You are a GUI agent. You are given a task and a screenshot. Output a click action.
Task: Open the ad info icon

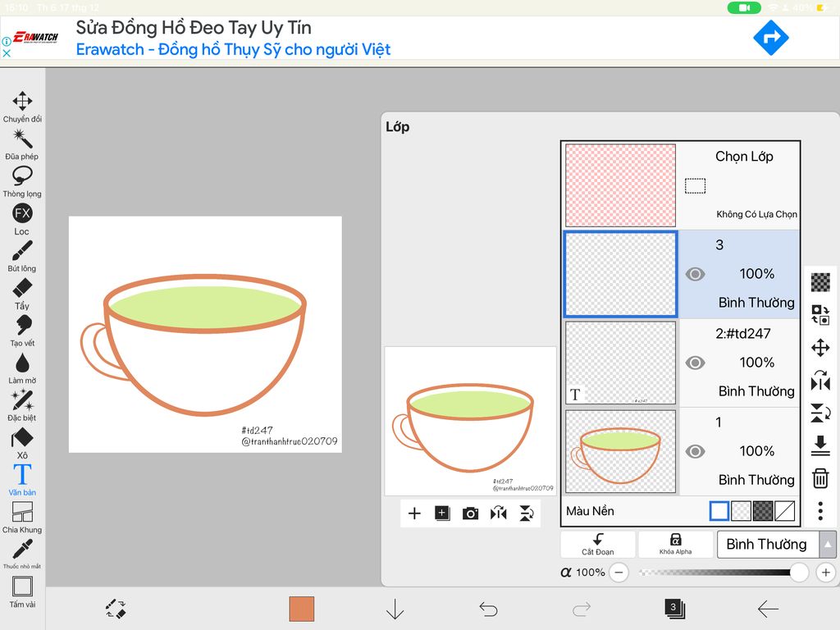point(7,41)
